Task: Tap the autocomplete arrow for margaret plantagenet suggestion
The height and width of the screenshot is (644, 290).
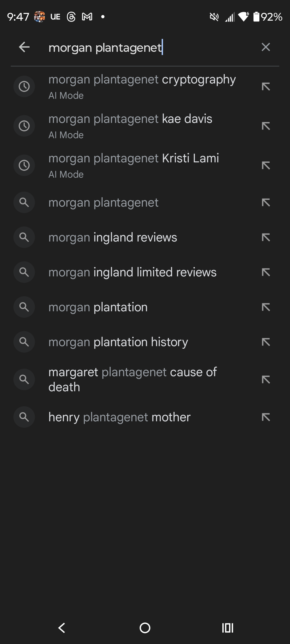Action: pyautogui.click(x=266, y=379)
